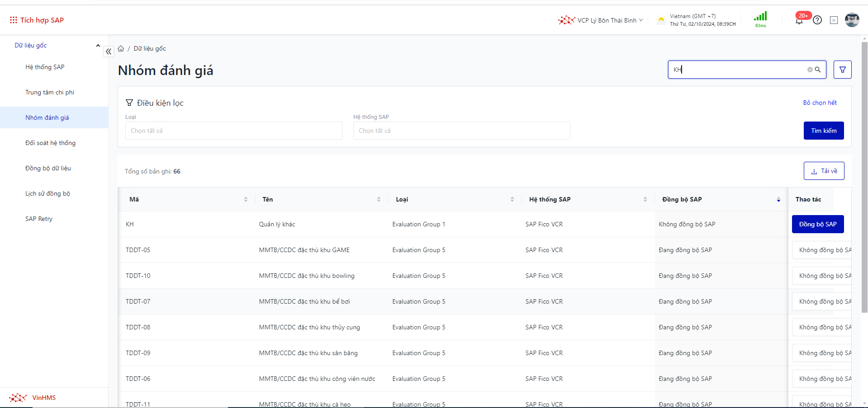The width and height of the screenshot is (868, 408).
Task: Collapse the sidebar with double-chevron icon
Action: [x=109, y=52]
